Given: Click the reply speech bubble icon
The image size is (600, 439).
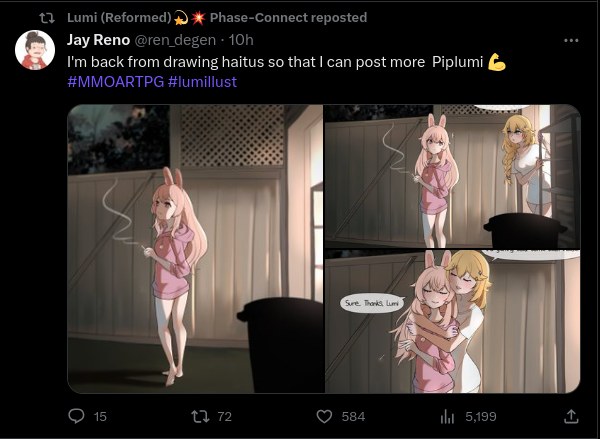Looking at the screenshot, I should pos(76,416).
